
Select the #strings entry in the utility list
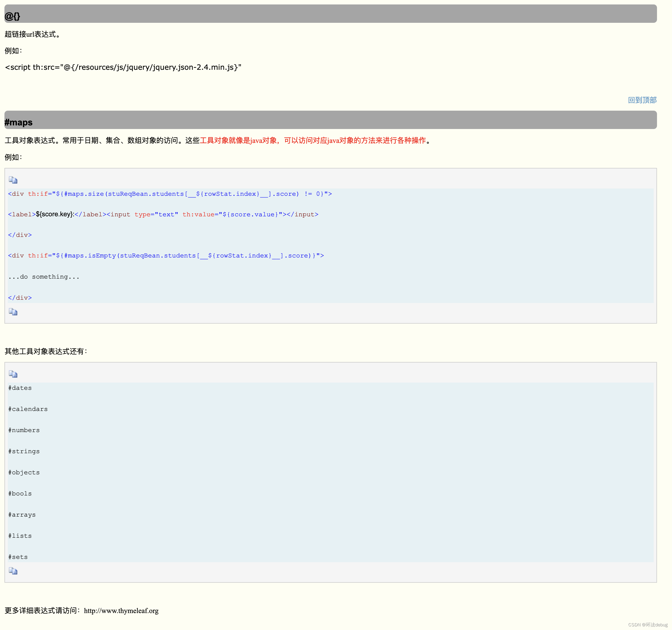point(24,451)
